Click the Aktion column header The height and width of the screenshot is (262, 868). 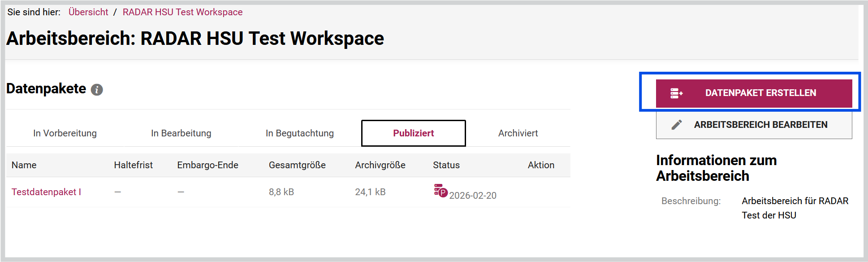click(x=541, y=165)
